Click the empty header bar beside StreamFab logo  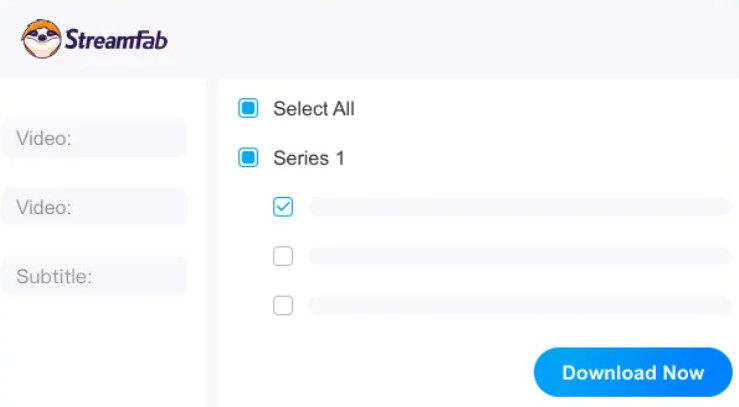pyautogui.click(x=452, y=39)
